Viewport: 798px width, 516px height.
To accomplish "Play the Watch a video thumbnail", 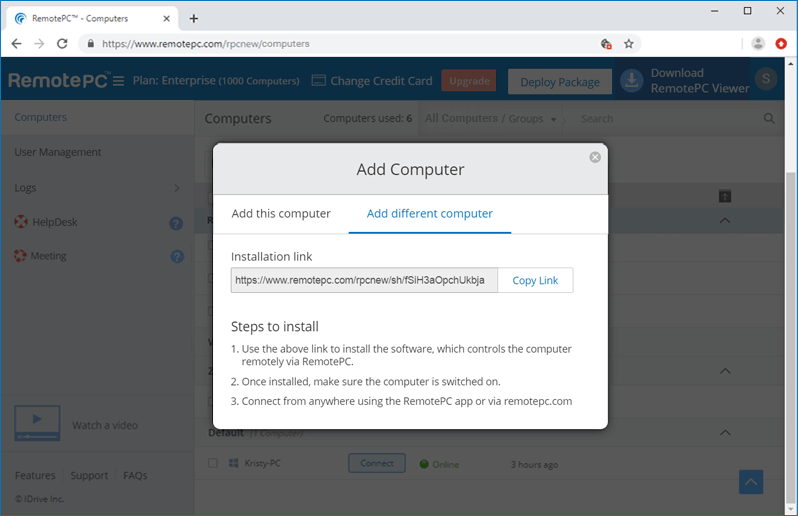I will tap(37, 423).
